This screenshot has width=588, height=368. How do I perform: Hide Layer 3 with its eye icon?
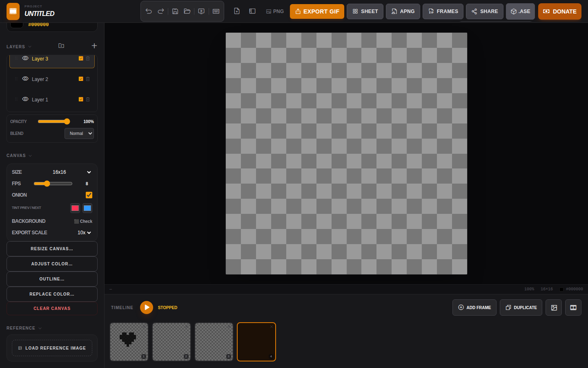(25, 58)
